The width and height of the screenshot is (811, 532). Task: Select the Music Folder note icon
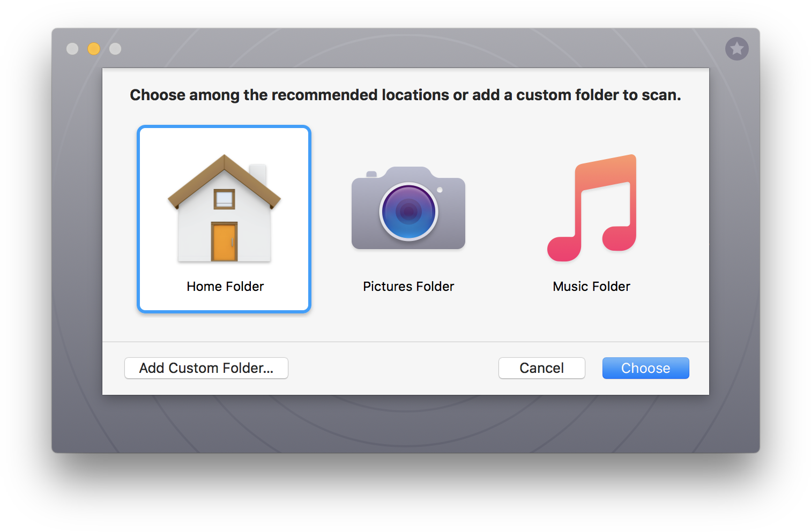(592, 208)
